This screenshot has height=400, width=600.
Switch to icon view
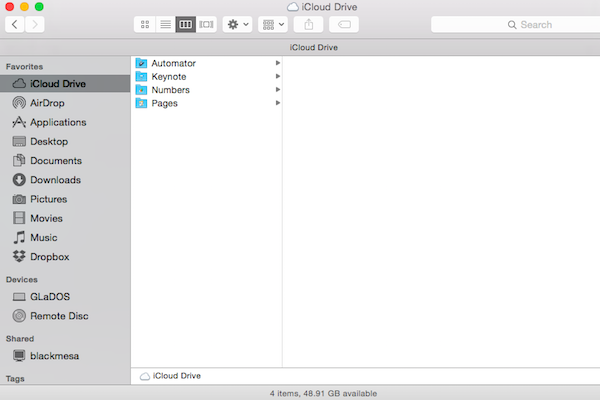point(145,24)
